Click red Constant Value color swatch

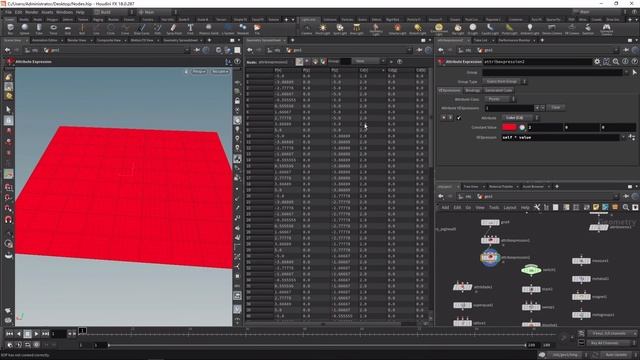509,127
